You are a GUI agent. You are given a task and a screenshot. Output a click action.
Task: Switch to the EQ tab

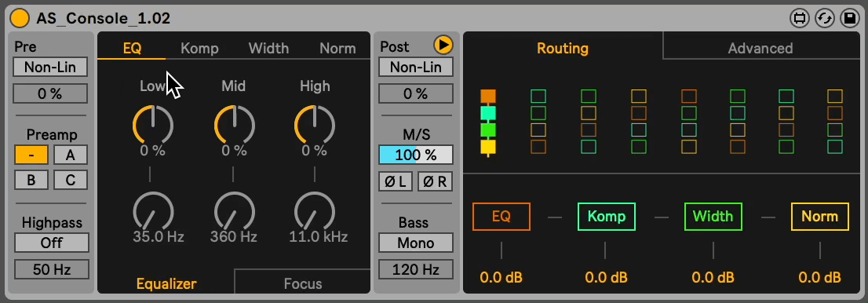[132, 48]
